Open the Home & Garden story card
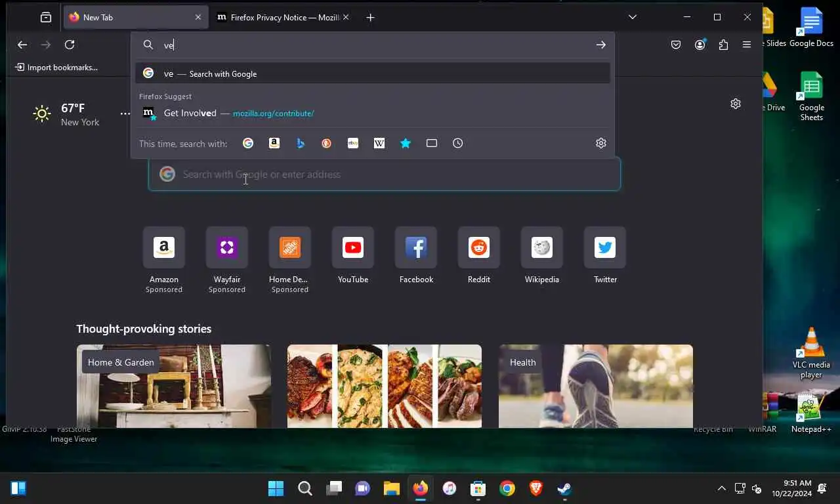 (174, 386)
